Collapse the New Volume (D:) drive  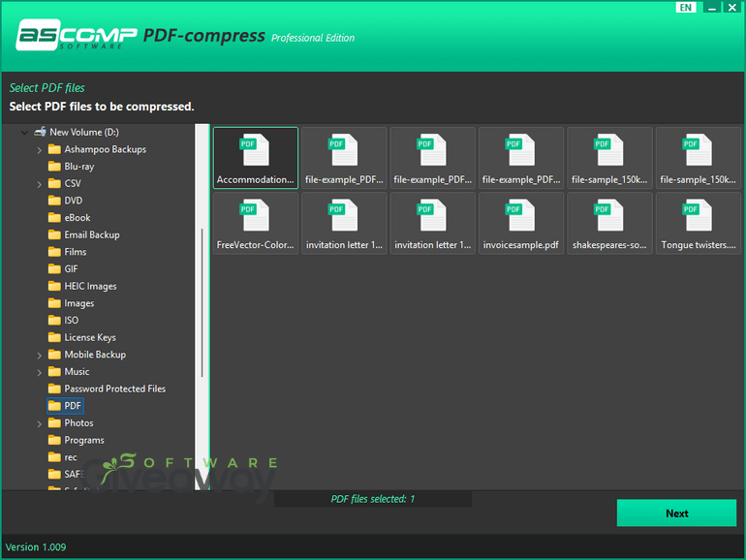[24, 133]
